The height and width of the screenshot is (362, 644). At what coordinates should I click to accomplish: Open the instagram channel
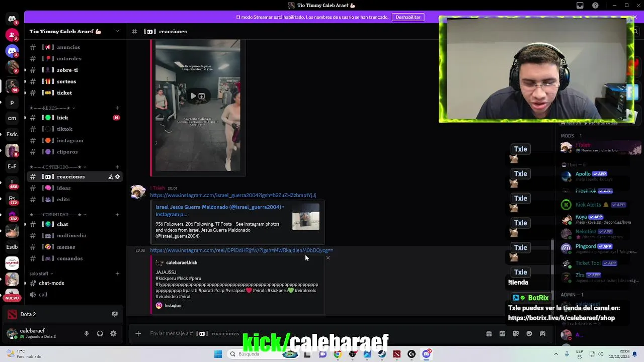point(75,141)
